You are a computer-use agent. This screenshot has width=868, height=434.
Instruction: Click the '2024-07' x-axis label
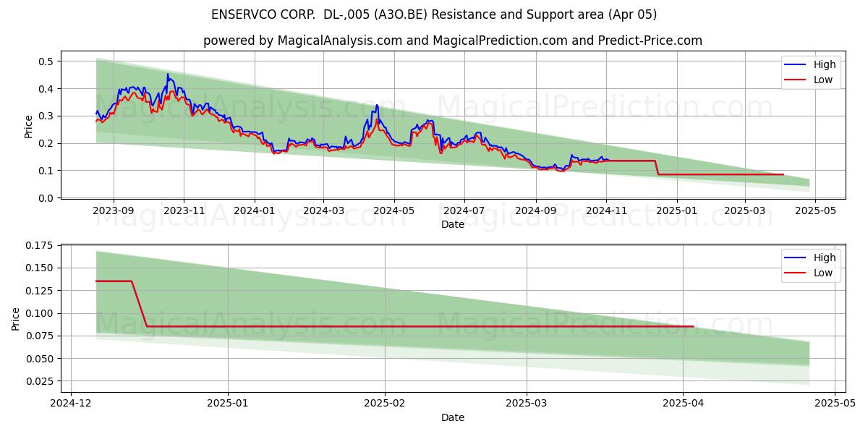click(464, 210)
